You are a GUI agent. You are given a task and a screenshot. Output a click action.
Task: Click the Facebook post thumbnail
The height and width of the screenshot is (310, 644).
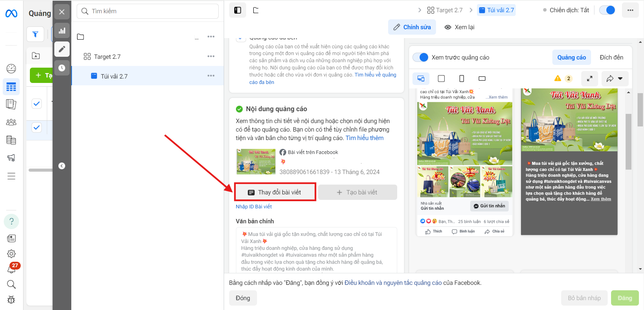point(256,161)
